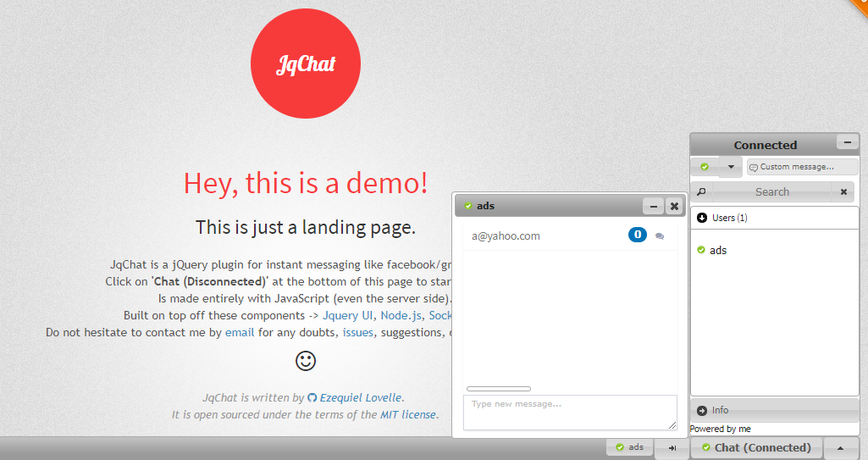Open the partially hidden Sock link
This screenshot has width=868, height=460.
point(440,315)
